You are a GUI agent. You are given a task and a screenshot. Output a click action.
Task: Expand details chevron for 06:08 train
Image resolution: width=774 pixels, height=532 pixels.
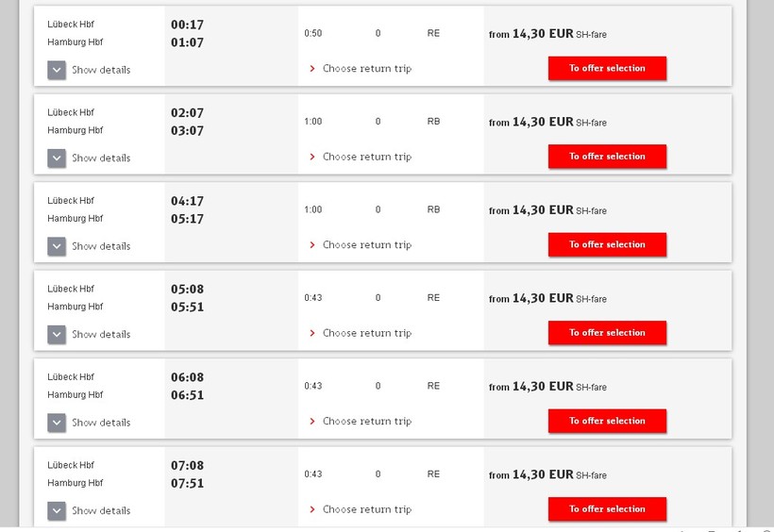pos(57,423)
